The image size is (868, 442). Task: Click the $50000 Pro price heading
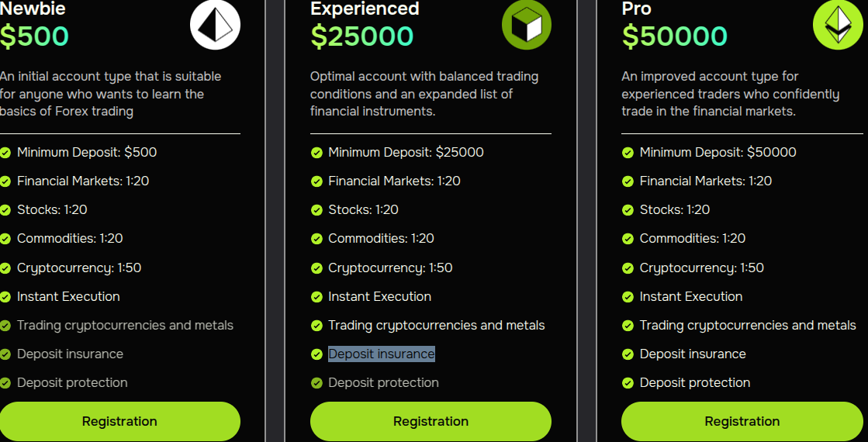[x=674, y=36]
